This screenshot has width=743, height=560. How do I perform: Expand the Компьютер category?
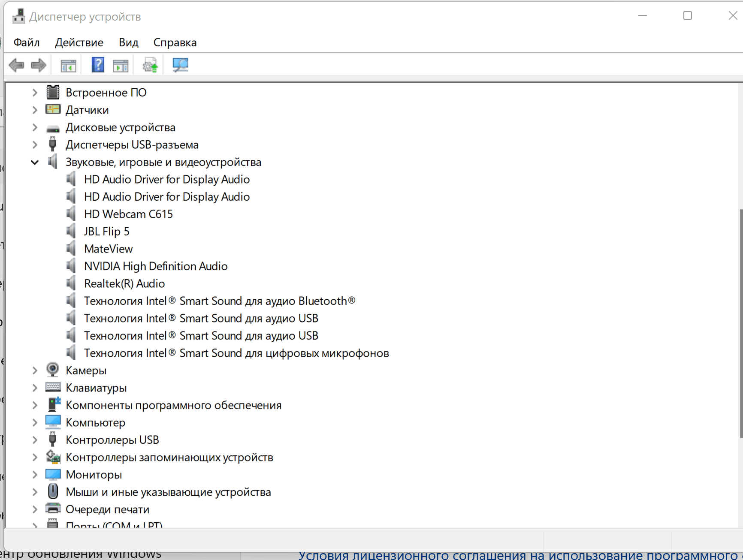(35, 422)
